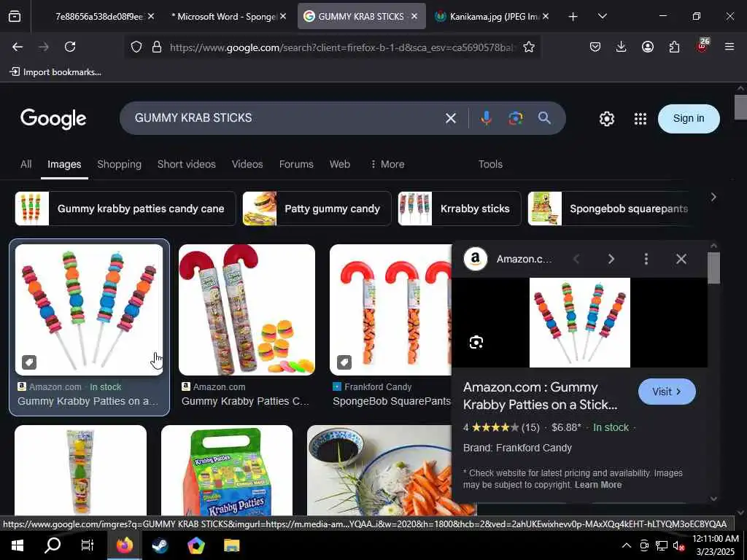The width and height of the screenshot is (747, 560).
Task: Clear the Google search box text
Action: click(451, 118)
